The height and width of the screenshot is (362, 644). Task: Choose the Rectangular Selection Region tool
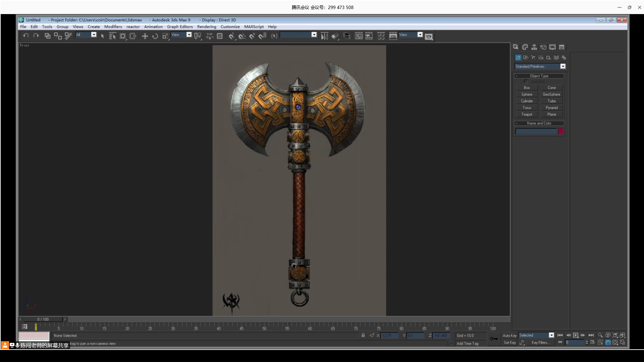click(123, 36)
